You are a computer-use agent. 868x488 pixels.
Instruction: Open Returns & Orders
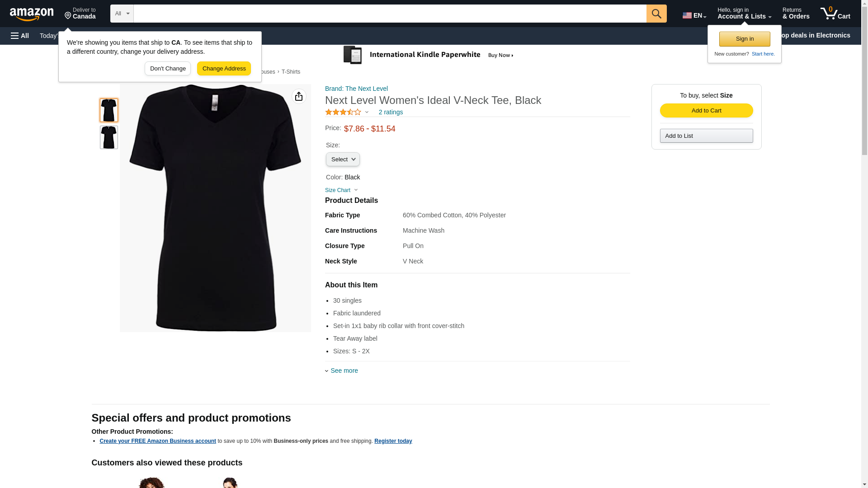[x=796, y=14]
